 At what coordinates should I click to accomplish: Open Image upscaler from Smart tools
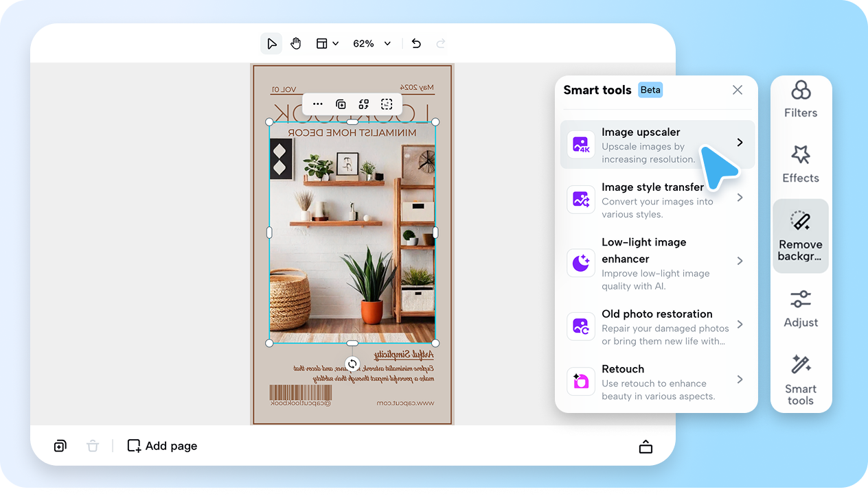point(656,144)
